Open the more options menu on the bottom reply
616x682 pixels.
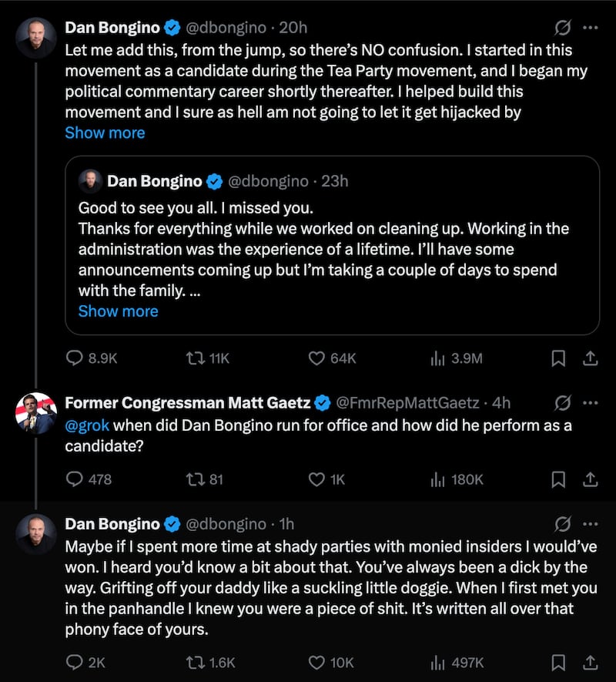[x=591, y=523]
